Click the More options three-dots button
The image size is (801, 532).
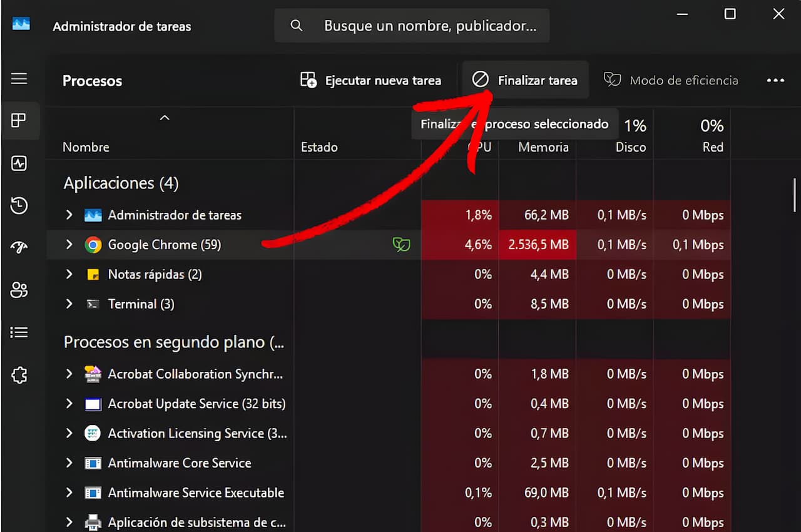point(775,81)
